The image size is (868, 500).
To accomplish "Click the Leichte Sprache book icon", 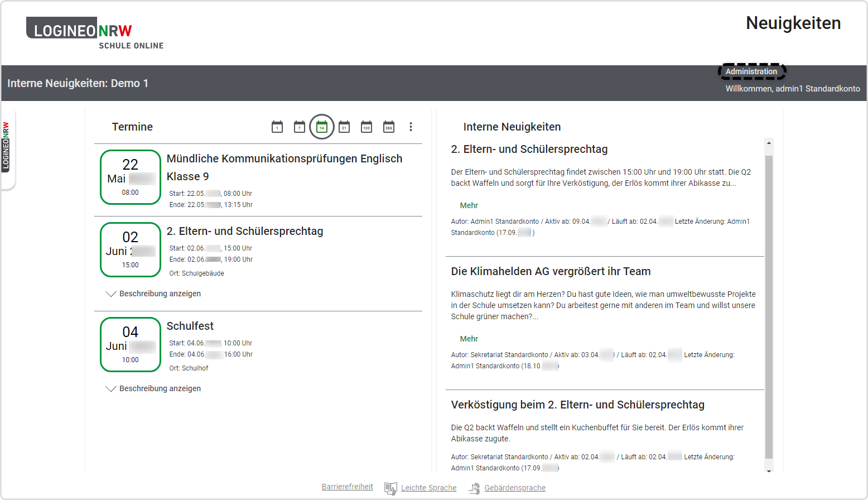I will [390, 488].
